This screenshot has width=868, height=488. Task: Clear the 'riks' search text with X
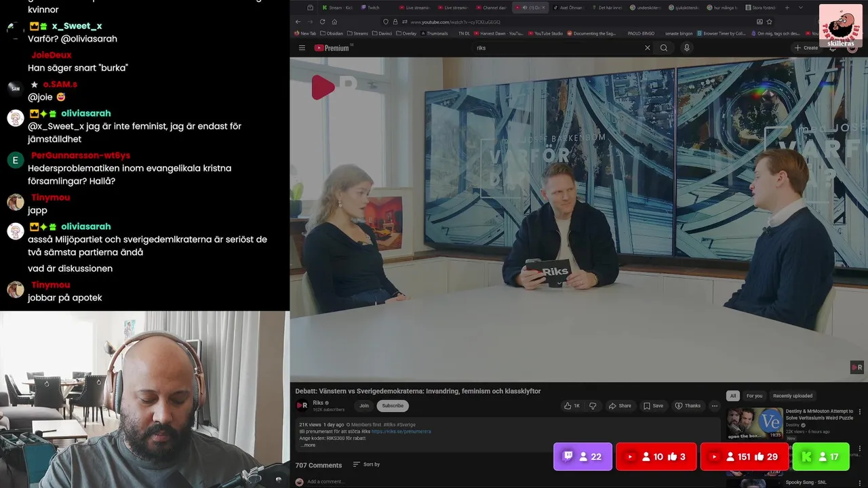click(647, 48)
